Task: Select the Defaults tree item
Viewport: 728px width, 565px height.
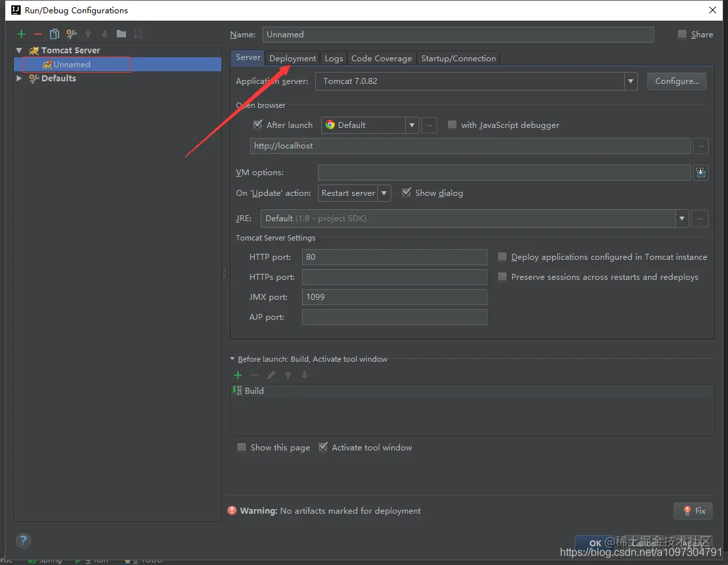Action: [59, 79]
